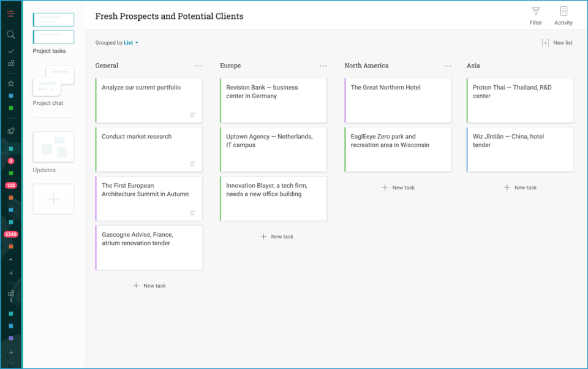Expand the Grouped by List dropdown

pos(132,43)
